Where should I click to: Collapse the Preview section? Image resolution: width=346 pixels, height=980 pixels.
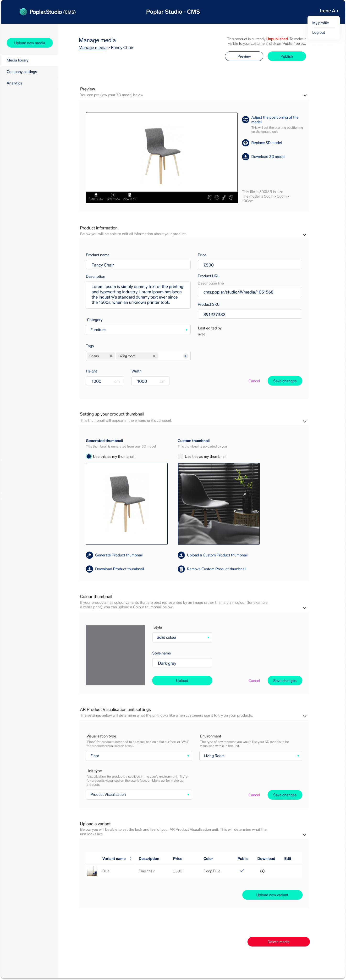click(x=305, y=95)
